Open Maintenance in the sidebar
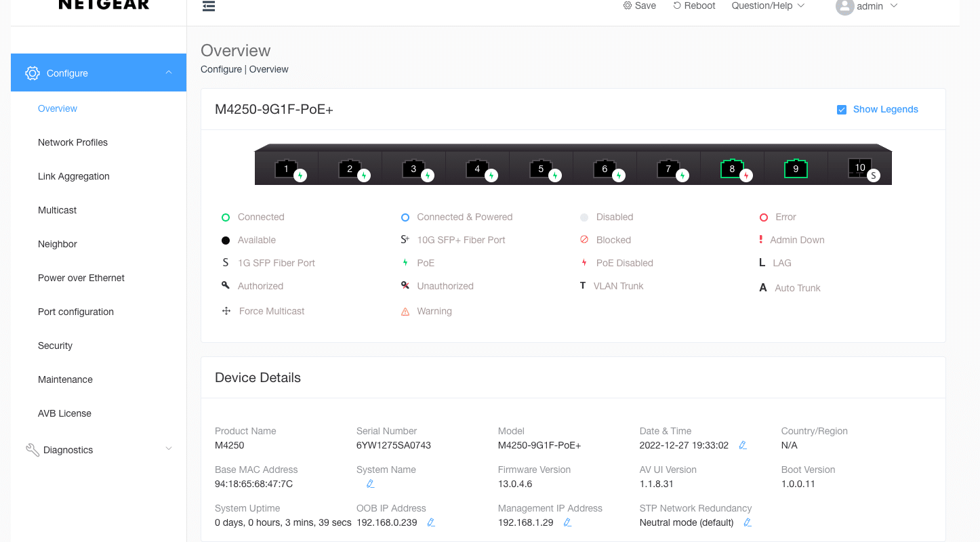This screenshot has height=542, width=980. (x=65, y=379)
